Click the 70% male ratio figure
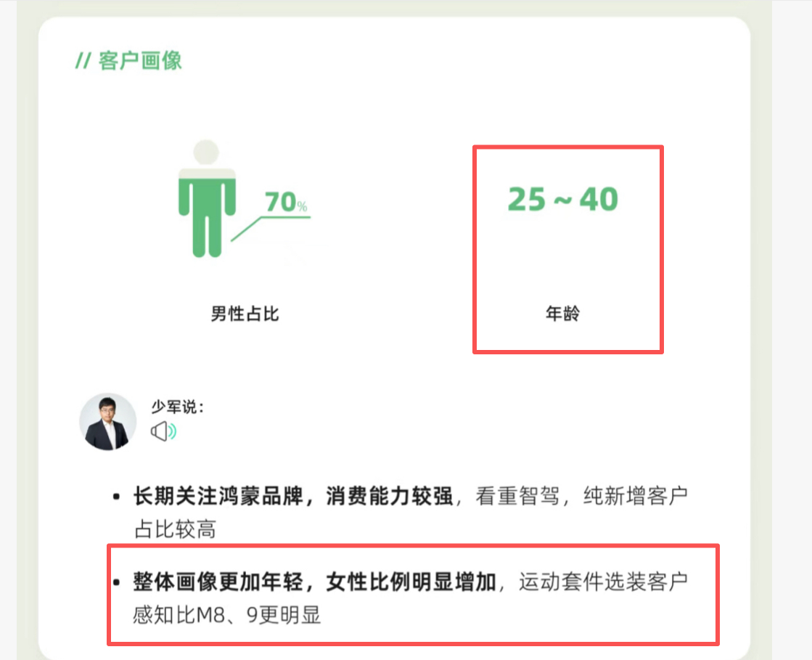Image resolution: width=812 pixels, height=660 pixels. pyautogui.click(x=286, y=202)
